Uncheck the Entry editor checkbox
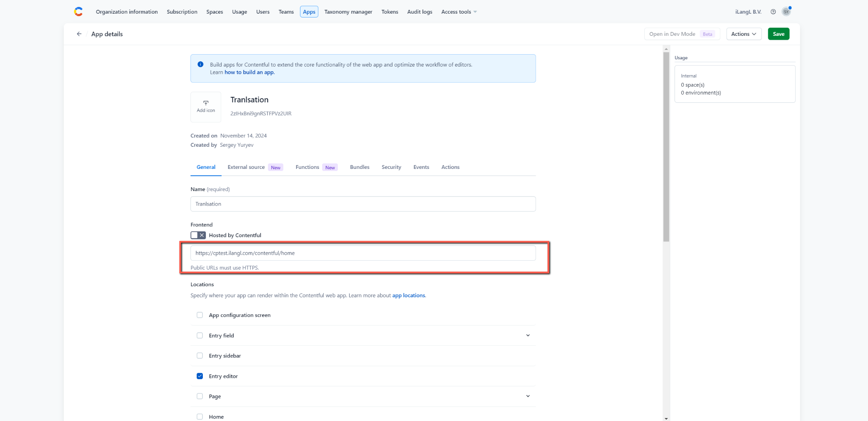 (199, 376)
